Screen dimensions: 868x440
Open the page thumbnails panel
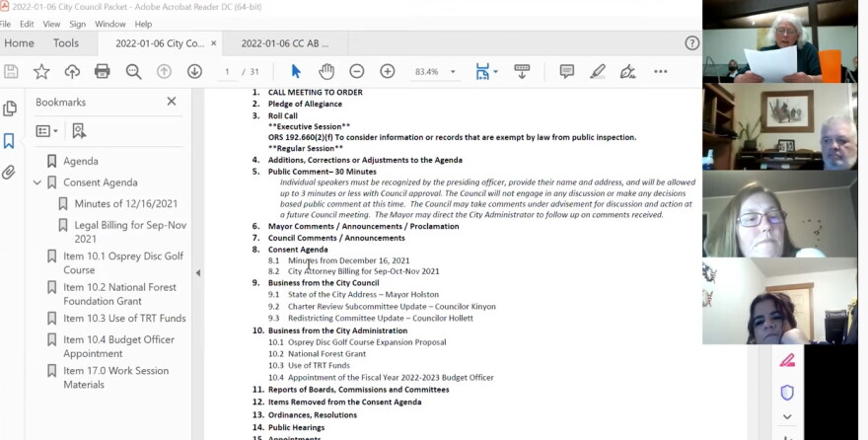(10, 109)
